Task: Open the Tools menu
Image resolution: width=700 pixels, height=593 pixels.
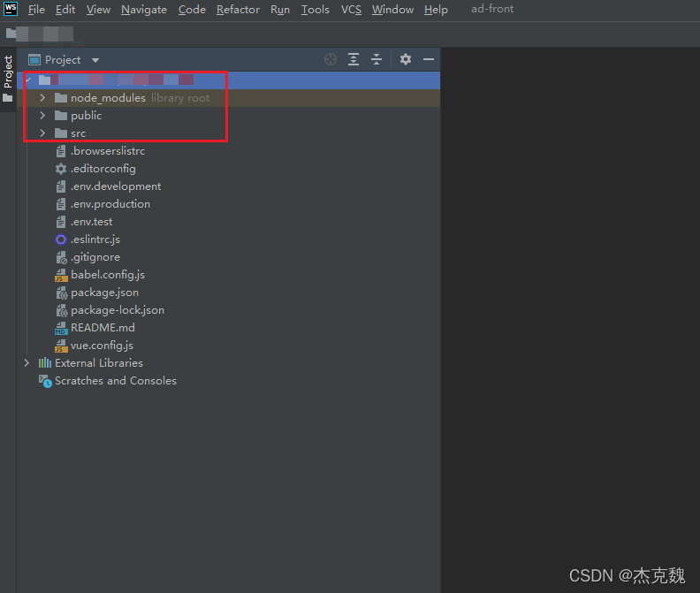Action: [x=316, y=10]
